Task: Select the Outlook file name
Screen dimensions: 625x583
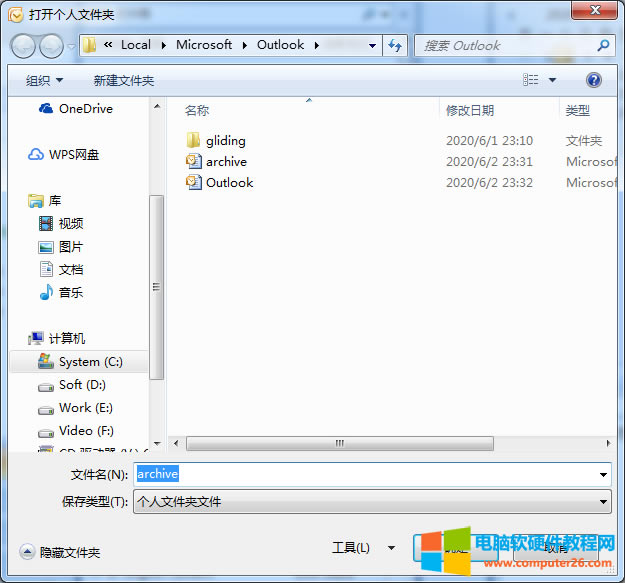Action: tap(230, 183)
